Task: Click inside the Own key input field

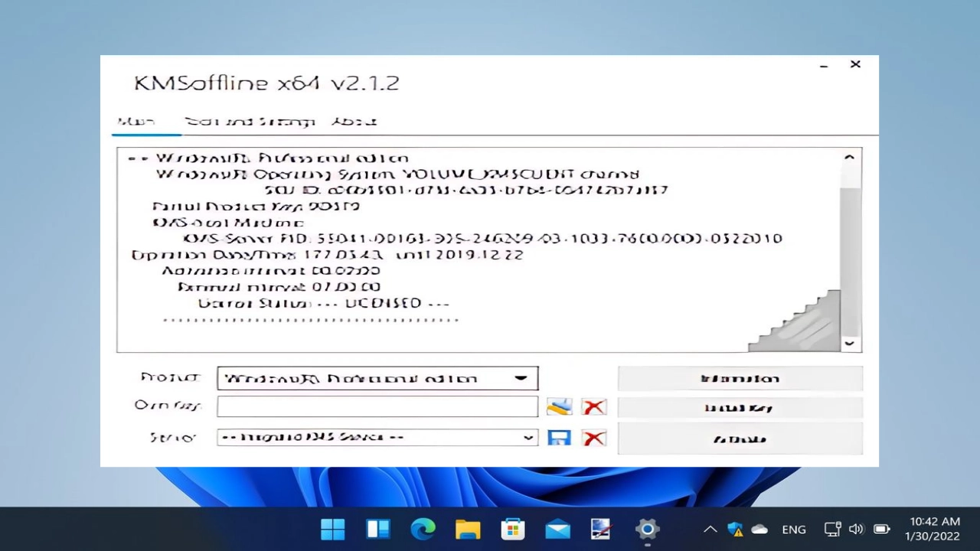Action: 377,406
